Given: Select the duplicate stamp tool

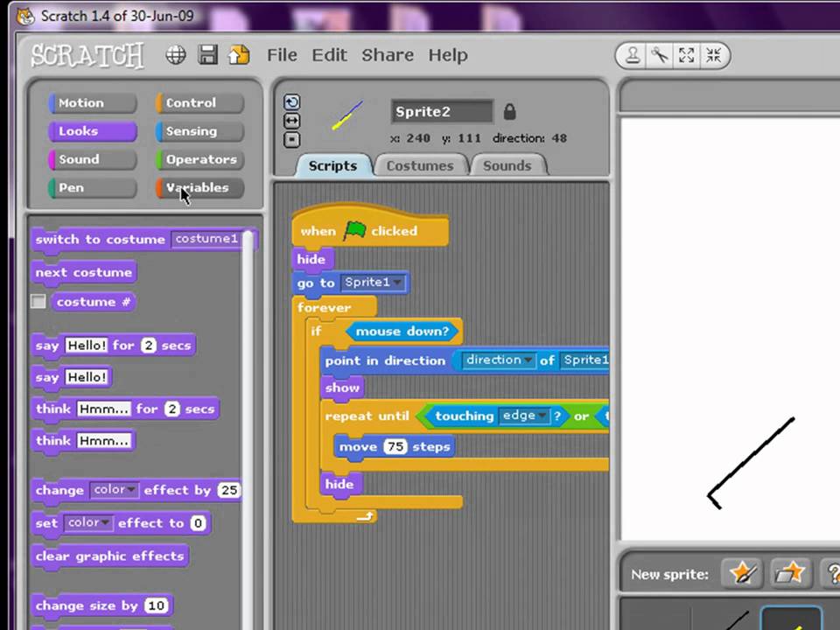Looking at the screenshot, I should click(633, 55).
